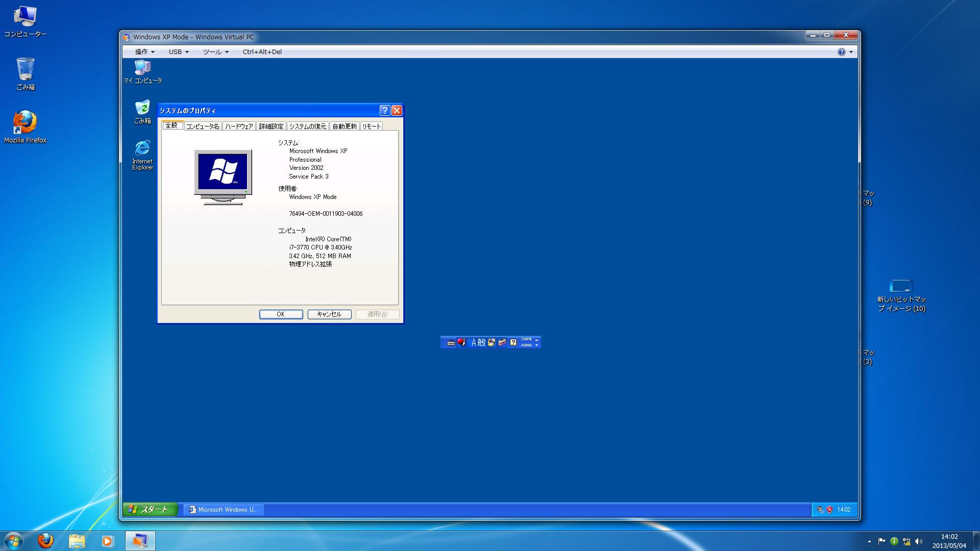Send Ctrl+Alt+Del to the virtual machine
Viewport: 980px width, 551px height.
[x=262, y=52]
